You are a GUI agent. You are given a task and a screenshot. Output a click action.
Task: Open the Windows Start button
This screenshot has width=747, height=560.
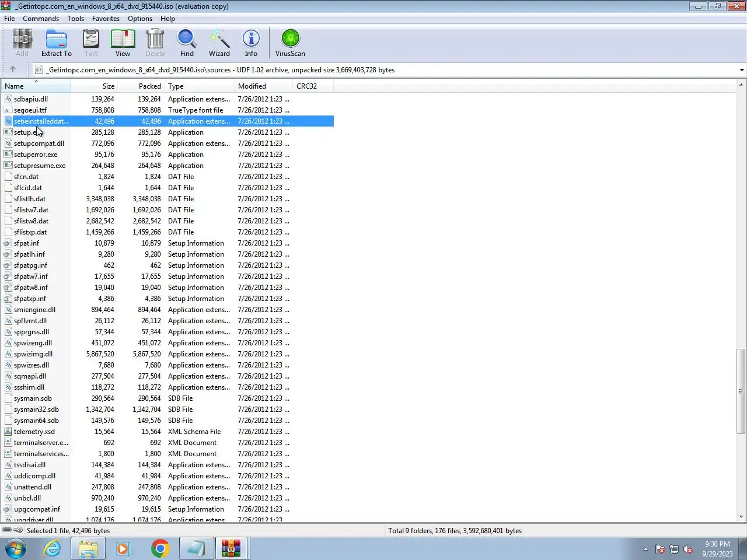point(16,549)
